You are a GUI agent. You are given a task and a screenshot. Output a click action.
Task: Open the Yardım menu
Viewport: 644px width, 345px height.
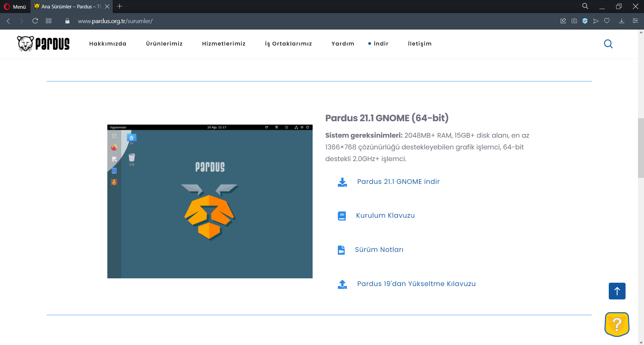(x=343, y=44)
